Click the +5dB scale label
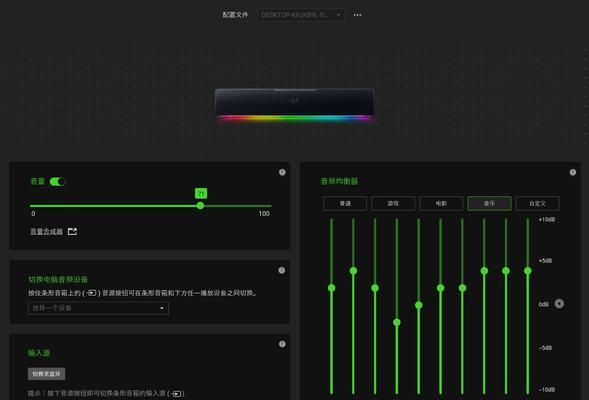This screenshot has width=589, height=400. coord(545,260)
